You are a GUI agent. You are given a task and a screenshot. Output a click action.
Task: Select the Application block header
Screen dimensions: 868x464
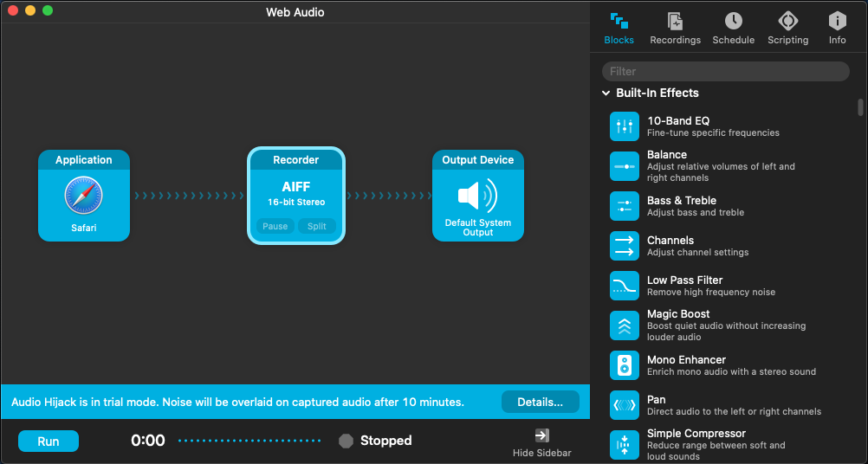(83, 160)
